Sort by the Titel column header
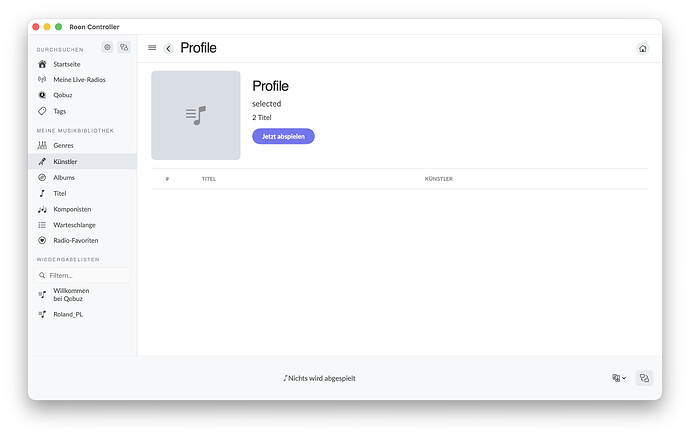Viewport: 690px width, 437px height. tap(209, 179)
